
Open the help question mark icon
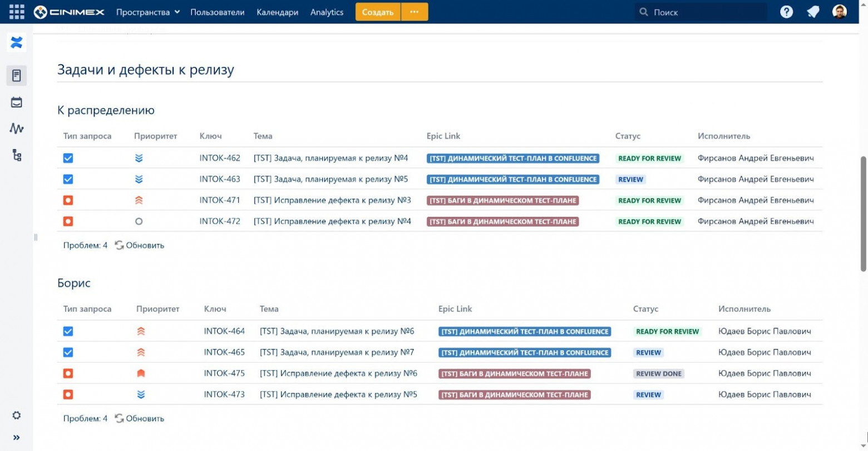click(x=786, y=12)
